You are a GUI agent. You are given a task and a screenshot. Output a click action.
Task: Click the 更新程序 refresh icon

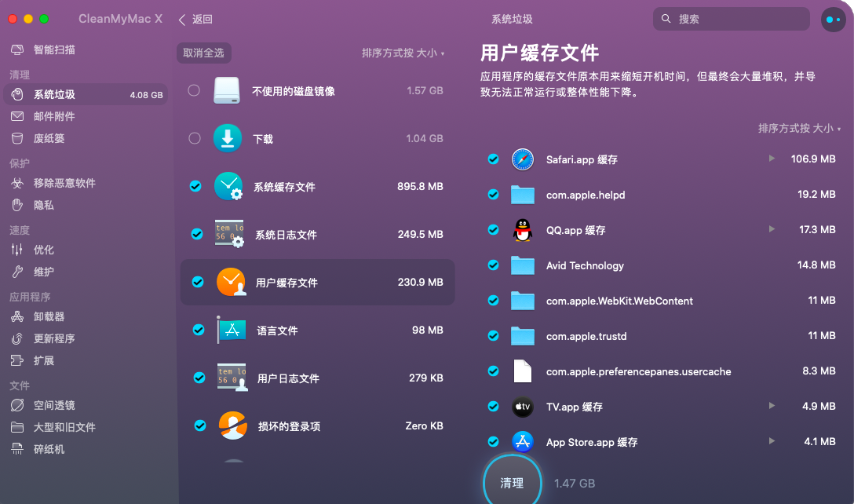point(17,338)
